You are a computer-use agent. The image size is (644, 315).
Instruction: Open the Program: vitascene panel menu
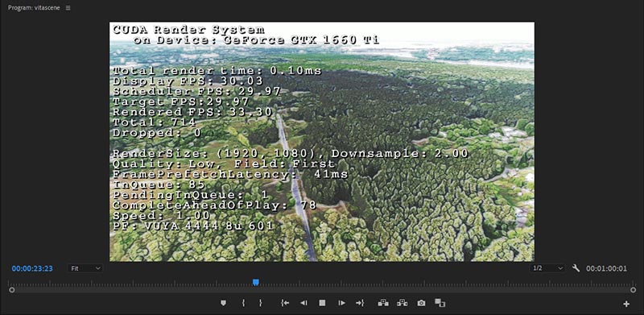coord(68,8)
